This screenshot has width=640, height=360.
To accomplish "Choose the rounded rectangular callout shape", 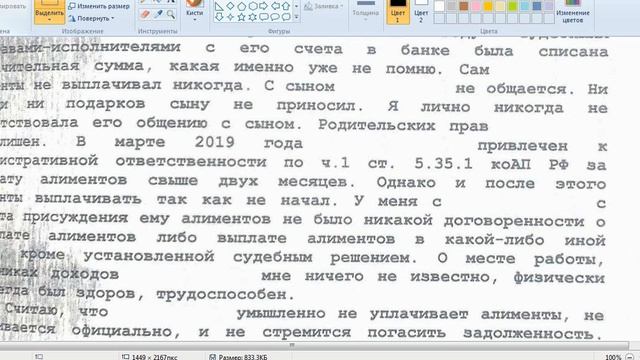I will (264, 17).
